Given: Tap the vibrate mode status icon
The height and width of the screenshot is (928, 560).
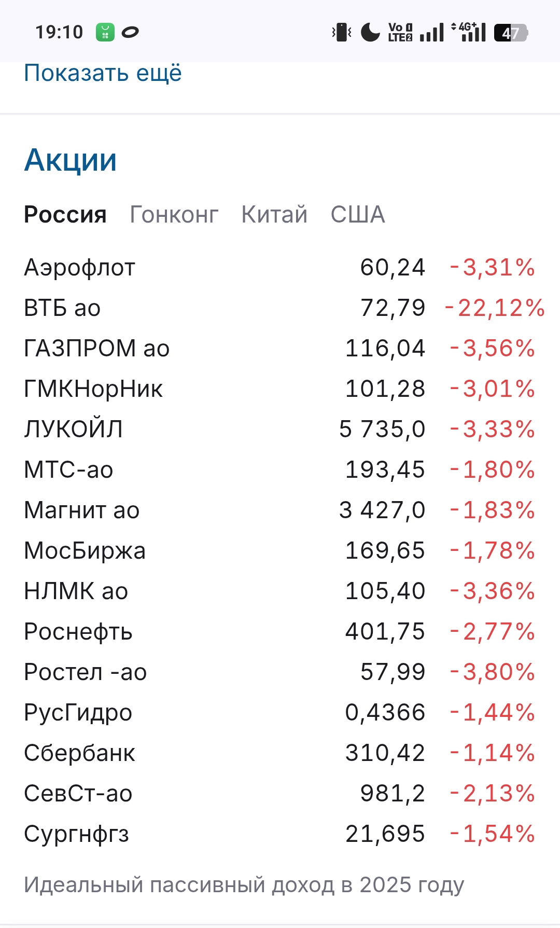Looking at the screenshot, I should coord(342,32).
